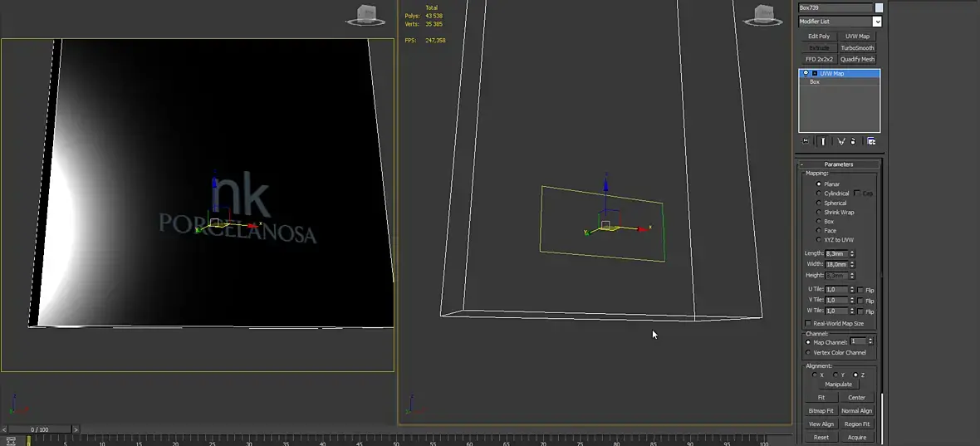
Task: Click the U Tile value field
Action: click(837, 290)
